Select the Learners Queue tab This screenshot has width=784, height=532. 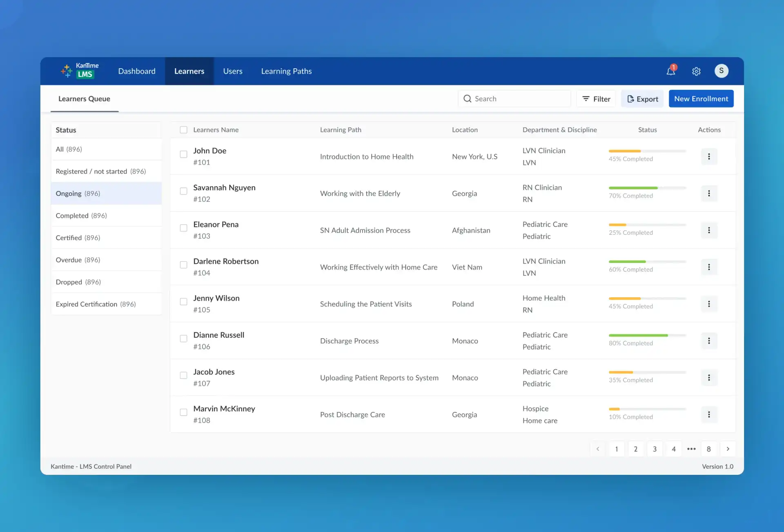[84, 99]
